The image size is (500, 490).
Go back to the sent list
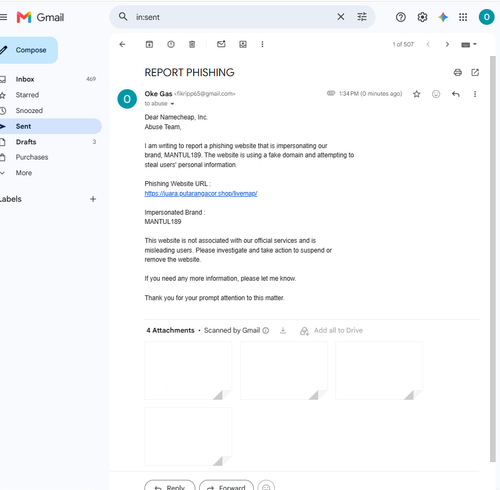pyautogui.click(x=122, y=44)
